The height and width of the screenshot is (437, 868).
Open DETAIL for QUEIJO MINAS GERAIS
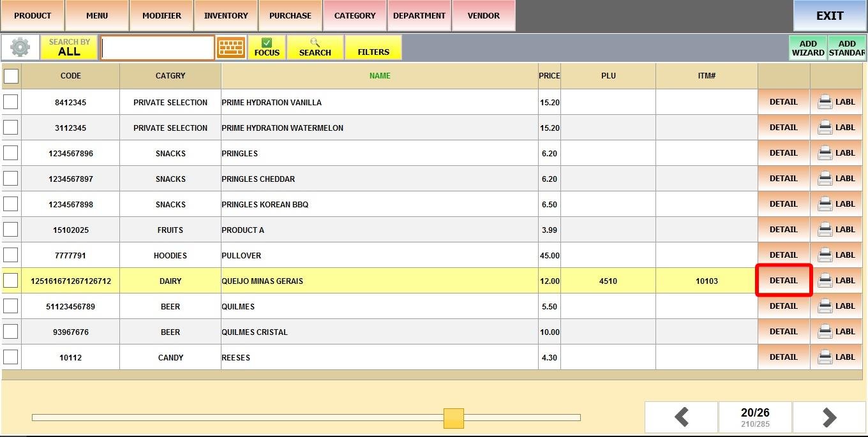tap(783, 281)
